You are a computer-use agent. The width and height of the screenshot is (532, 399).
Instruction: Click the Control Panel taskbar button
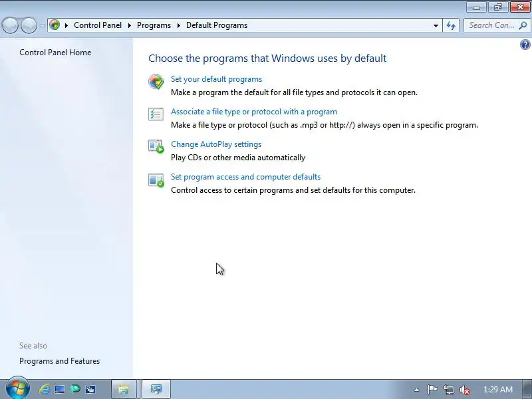pos(156,389)
